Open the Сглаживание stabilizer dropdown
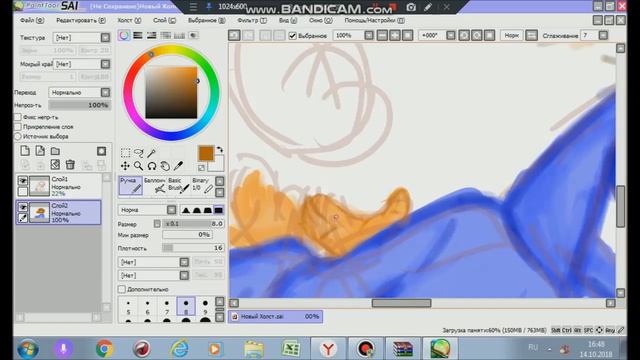Viewport: 640px width, 360px height. pyautogui.click(x=603, y=36)
